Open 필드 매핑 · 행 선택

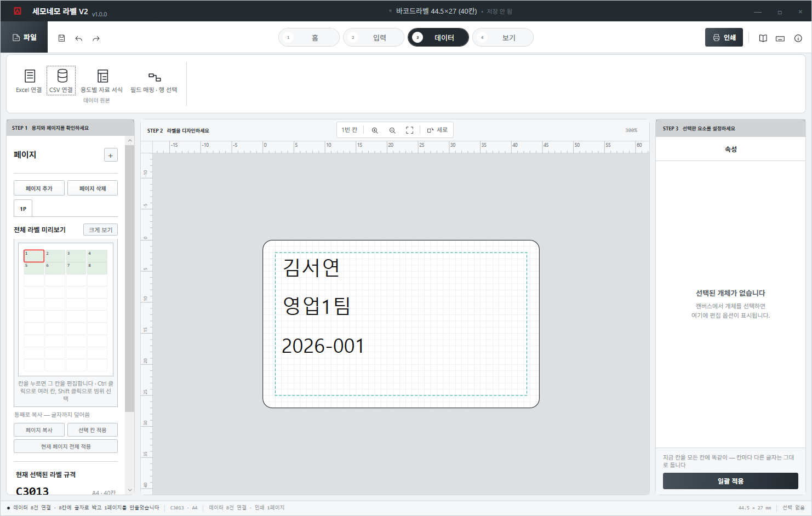(154, 81)
